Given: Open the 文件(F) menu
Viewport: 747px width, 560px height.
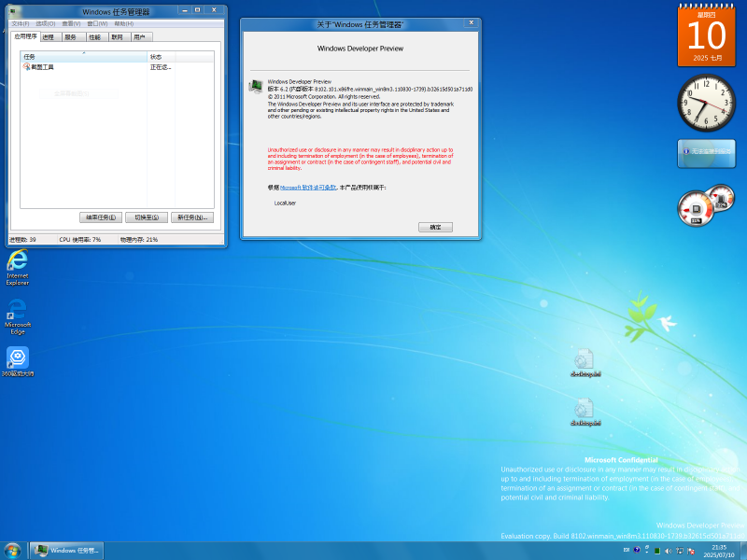Looking at the screenshot, I should click(x=21, y=23).
